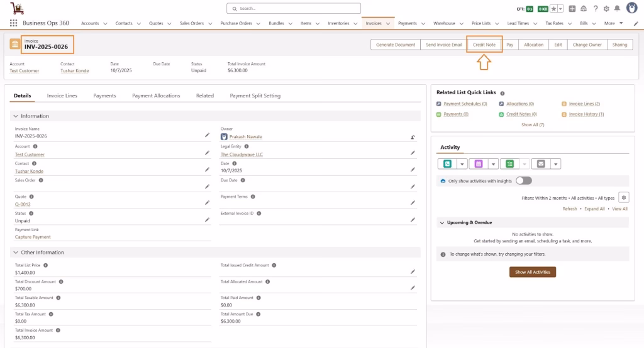Collapse the Upcoming & Overdue section

pos(442,222)
